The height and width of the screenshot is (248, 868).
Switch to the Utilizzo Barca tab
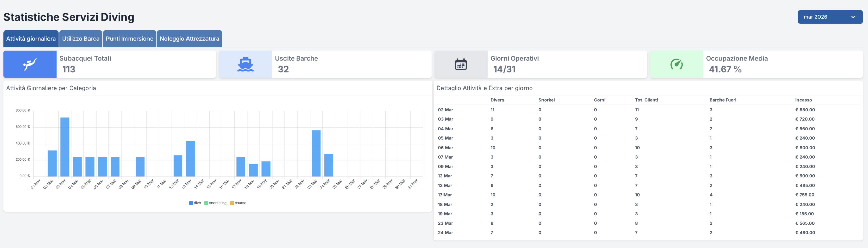pos(81,39)
